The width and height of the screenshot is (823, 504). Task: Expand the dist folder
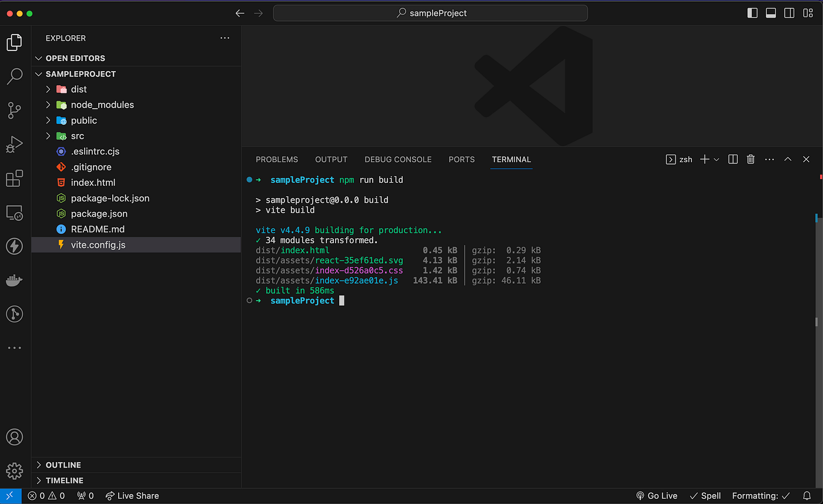click(79, 89)
